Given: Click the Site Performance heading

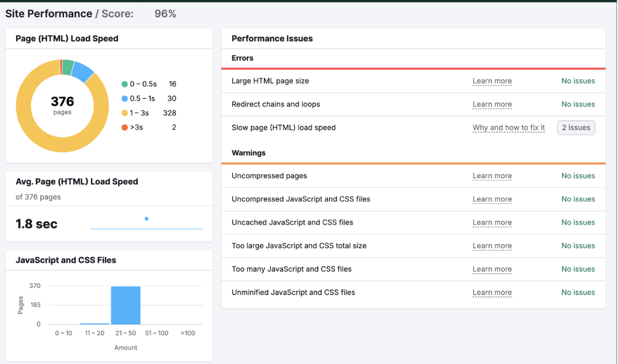Looking at the screenshot, I should click(49, 14).
